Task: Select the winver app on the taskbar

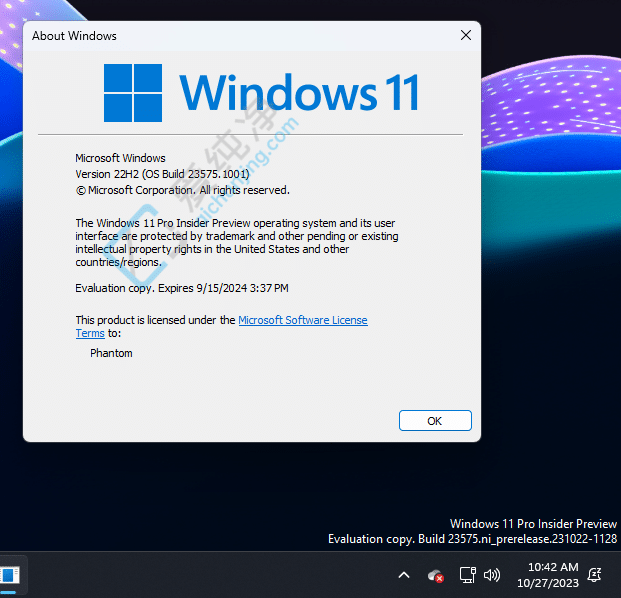Action: pyautogui.click(x=10, y=575)
